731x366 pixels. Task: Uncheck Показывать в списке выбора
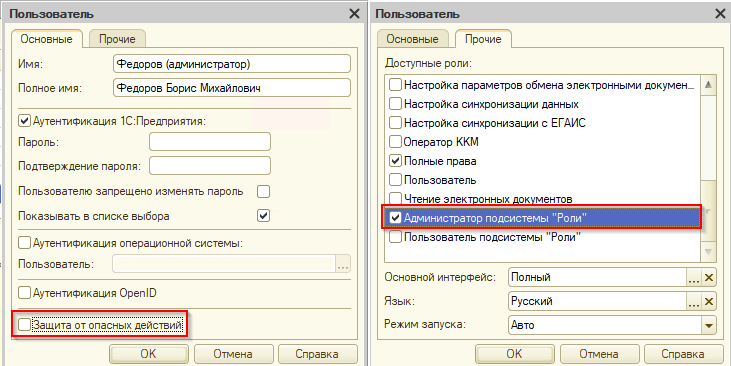264,216
